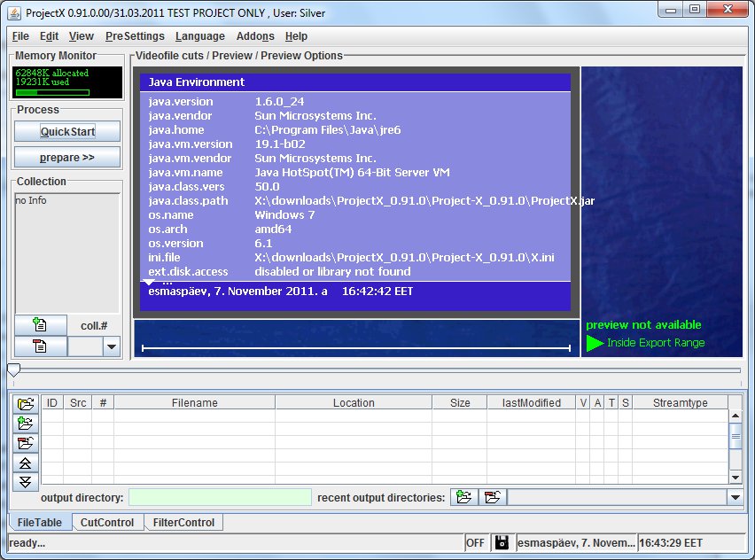Open the File menu
The width and height of the screenshot is (755, 560).
point(20,36)
